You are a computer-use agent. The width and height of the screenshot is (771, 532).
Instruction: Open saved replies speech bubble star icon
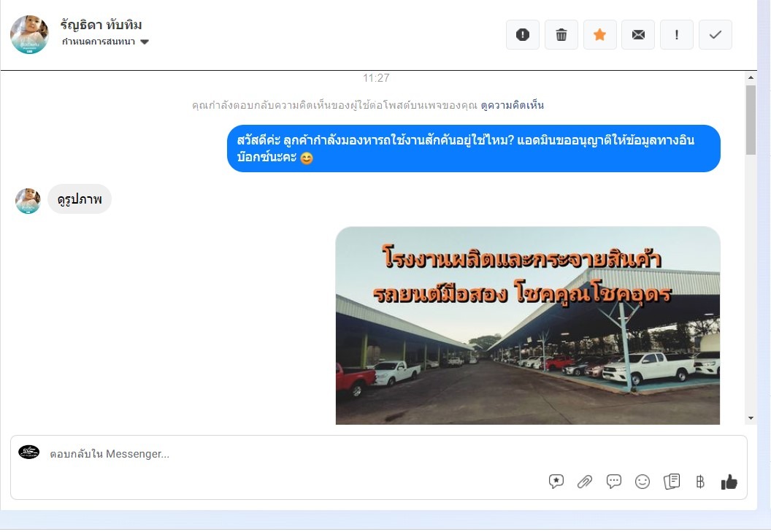pos(556,482)
